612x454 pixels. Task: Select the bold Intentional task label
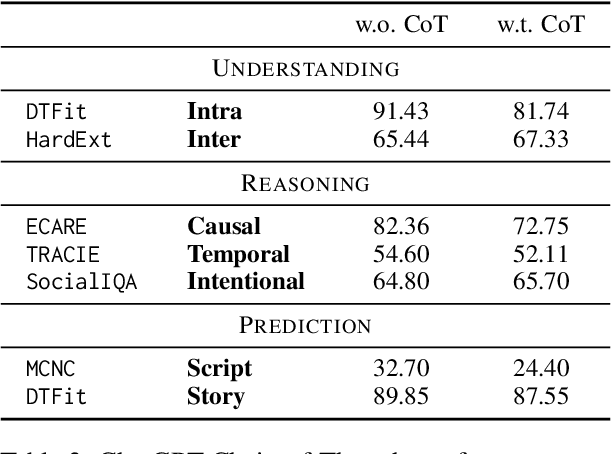pos(245,281)
